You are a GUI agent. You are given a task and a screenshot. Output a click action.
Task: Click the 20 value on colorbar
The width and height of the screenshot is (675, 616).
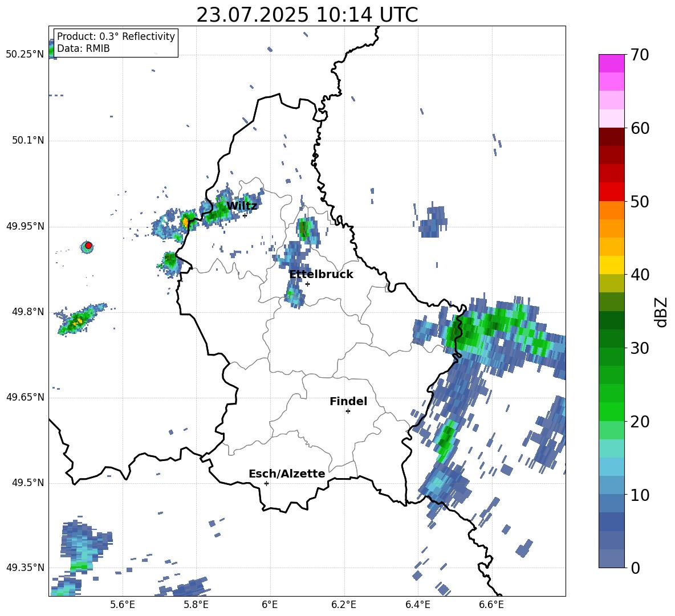[640, 422]
